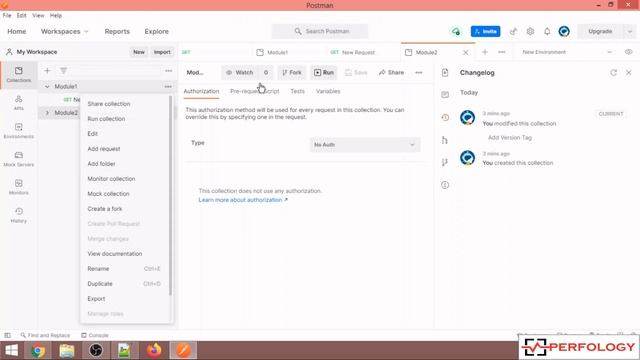Screen dimensions: 640x360
Task: Open the Help menu
Action: (x=56, y=16)
